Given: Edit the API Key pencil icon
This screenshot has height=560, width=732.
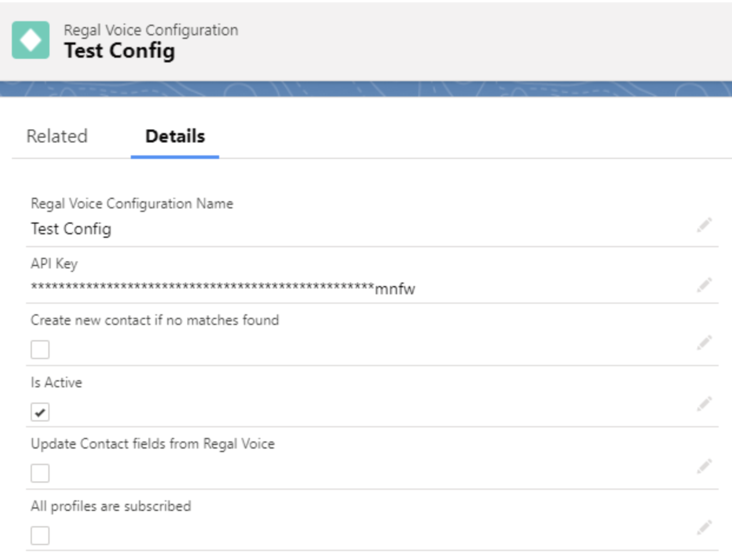Looking at the screenshot, I should tap(704, 285).
